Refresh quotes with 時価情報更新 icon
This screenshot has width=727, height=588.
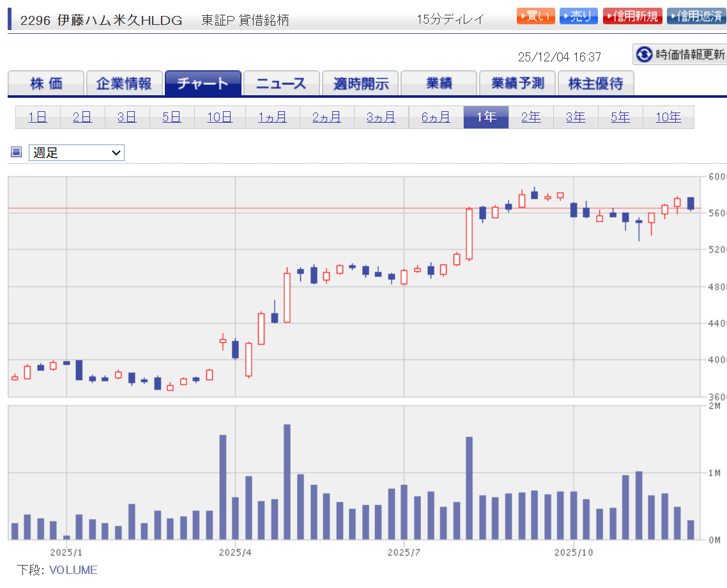(644, 54)
